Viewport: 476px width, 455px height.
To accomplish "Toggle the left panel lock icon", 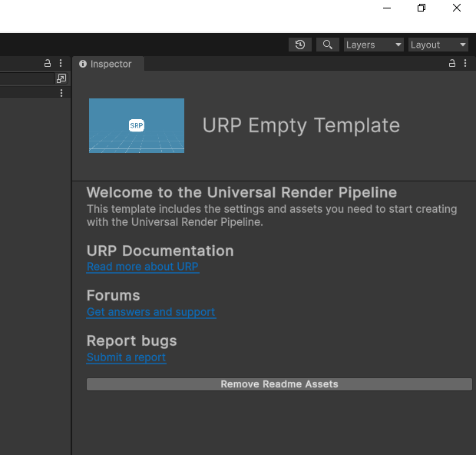I will tap(48, 63).
